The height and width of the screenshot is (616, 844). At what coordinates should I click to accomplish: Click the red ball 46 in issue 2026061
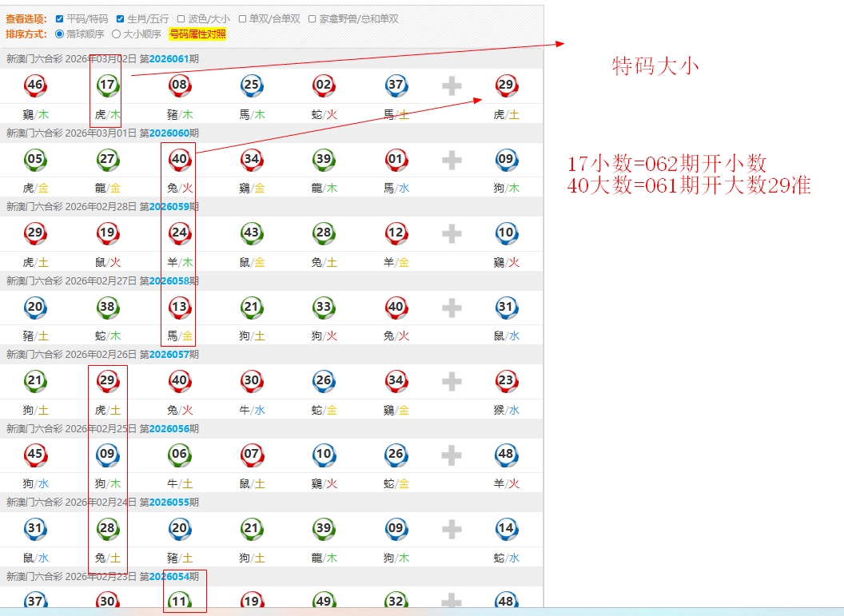click(x=35, y=85)
